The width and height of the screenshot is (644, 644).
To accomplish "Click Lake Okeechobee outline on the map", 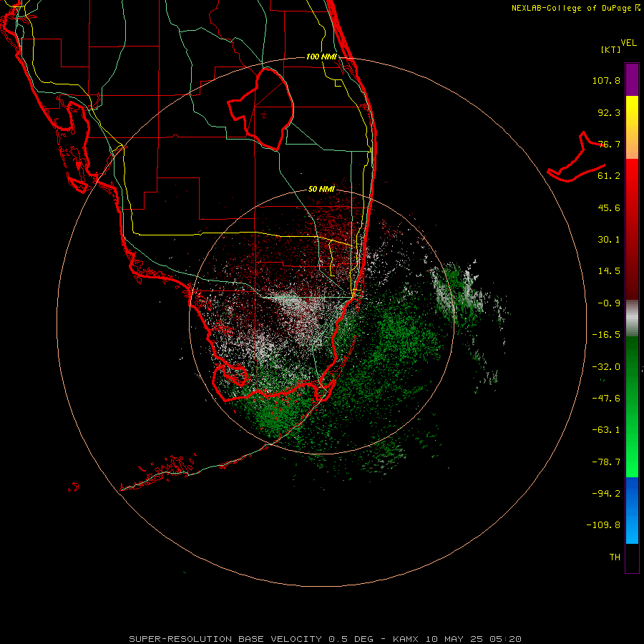I will coord(261,109).
